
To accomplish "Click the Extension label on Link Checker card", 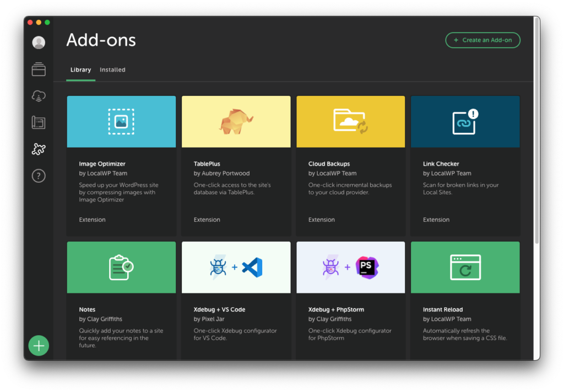I will tap(436, 220).
